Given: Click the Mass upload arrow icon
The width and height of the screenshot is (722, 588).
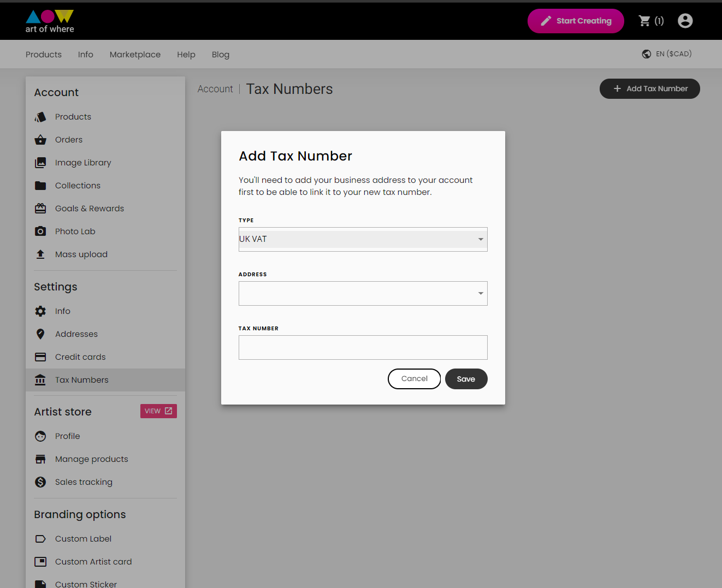Looking at the screenshot, I should [x=40, y=254].
